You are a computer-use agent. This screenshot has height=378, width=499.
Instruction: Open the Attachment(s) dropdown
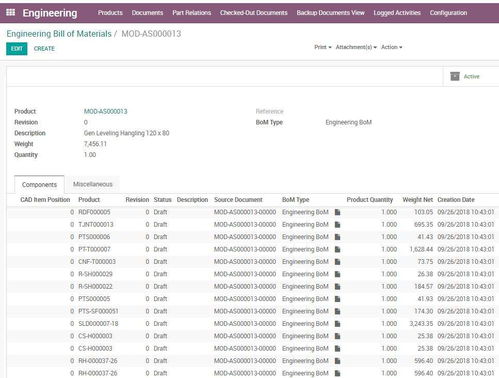(356, 47)
